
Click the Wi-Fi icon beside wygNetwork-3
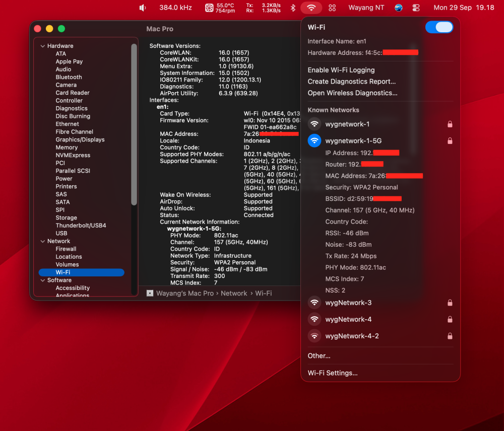pos(314,303)
